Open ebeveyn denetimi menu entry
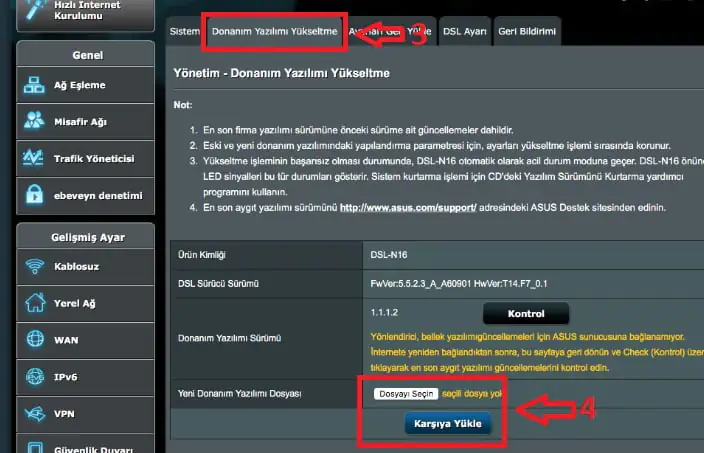 pyautogui.click(x=85, y=196)
